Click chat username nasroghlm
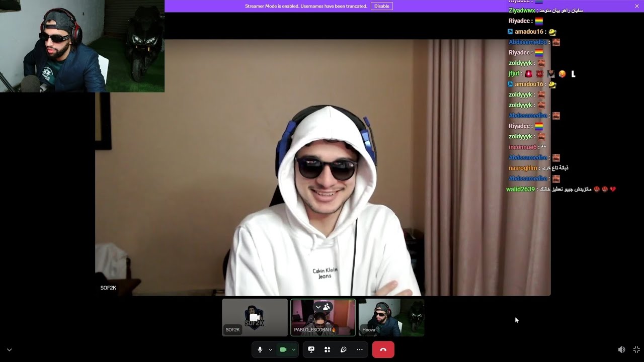Viewport: 644px width, 362px height. 523,168
